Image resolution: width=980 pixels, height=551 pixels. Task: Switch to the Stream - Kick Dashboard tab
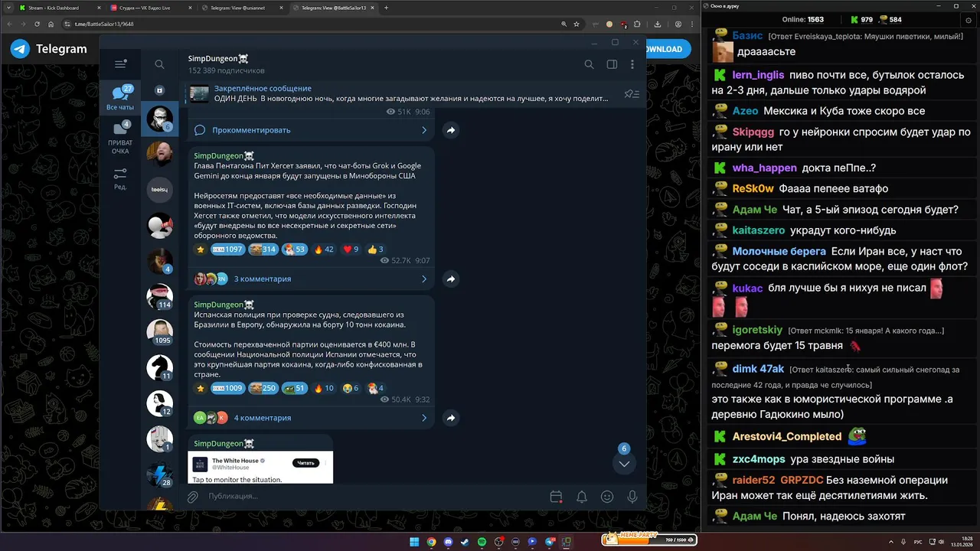pyautogui.click(x=58, y=8)
